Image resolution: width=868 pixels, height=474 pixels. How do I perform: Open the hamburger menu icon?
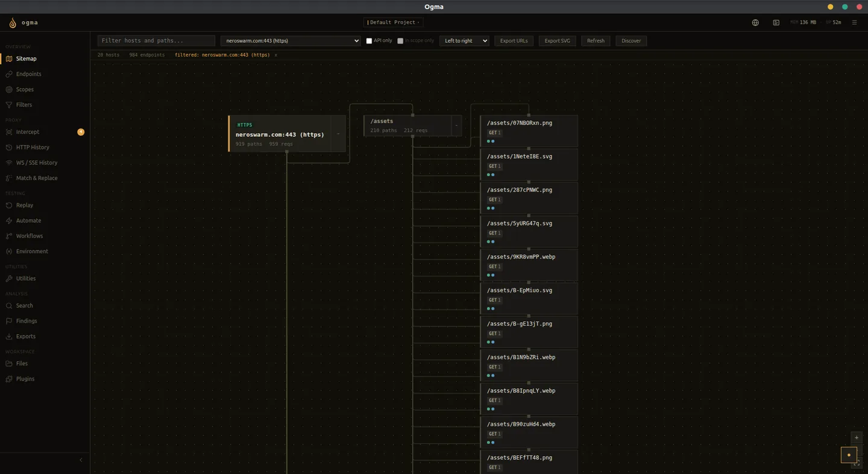point(854,22)
